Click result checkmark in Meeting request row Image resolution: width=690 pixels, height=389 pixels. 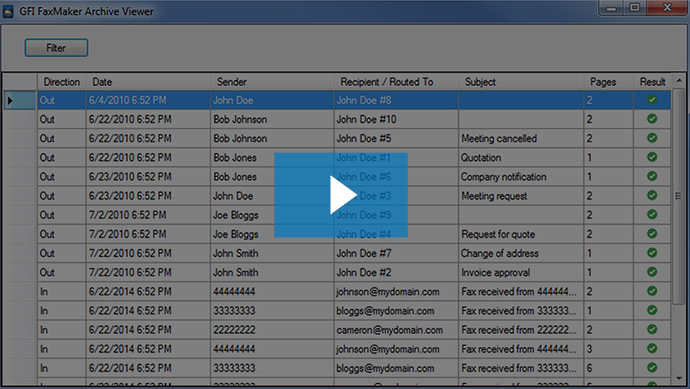click(x=652, y=195)
